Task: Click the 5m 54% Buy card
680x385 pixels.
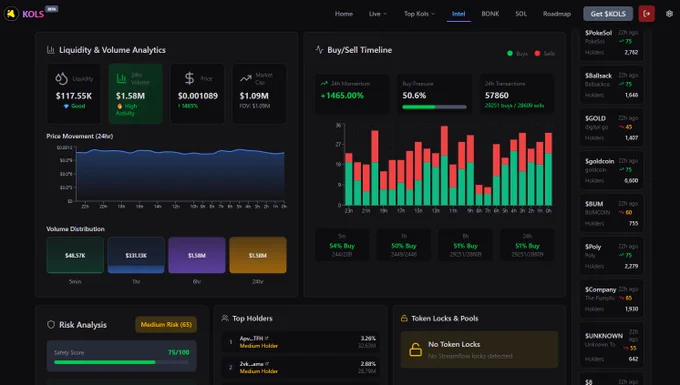Action: [x=342, y=245]
